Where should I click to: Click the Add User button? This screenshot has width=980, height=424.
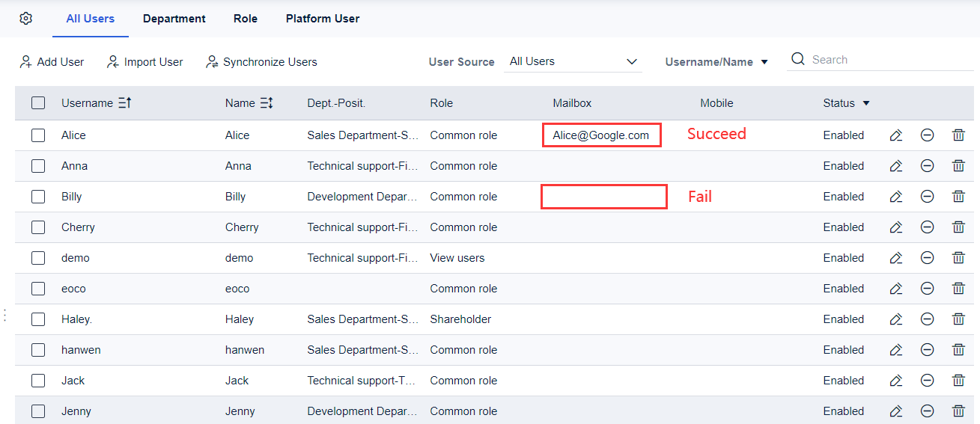pyautogui.click(x=52, y=62)
